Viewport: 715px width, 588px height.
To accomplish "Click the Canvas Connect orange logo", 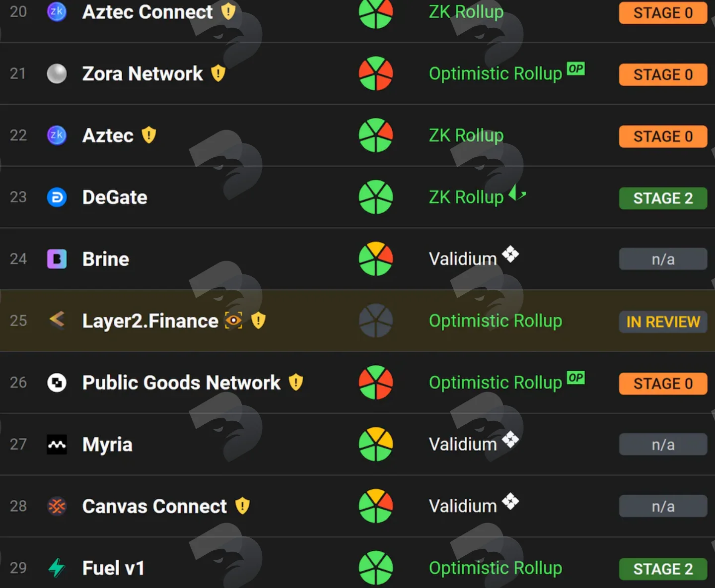I will click(x=57, y=506).
